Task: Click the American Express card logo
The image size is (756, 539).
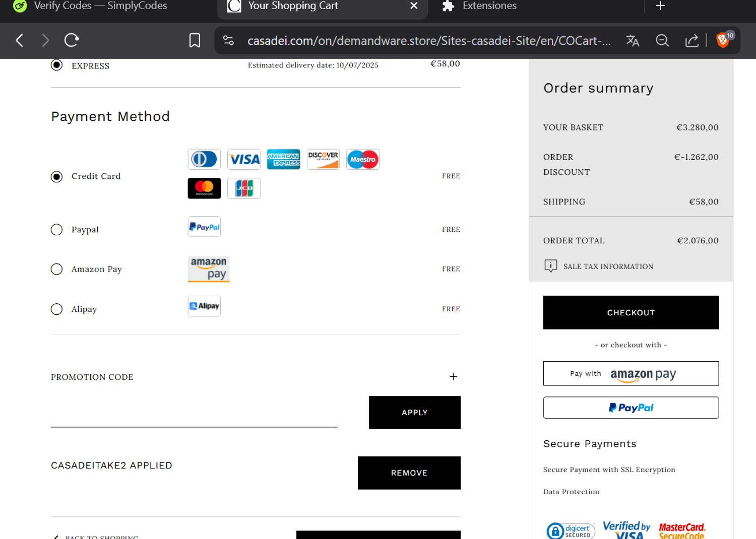Action: pos(283,159)
